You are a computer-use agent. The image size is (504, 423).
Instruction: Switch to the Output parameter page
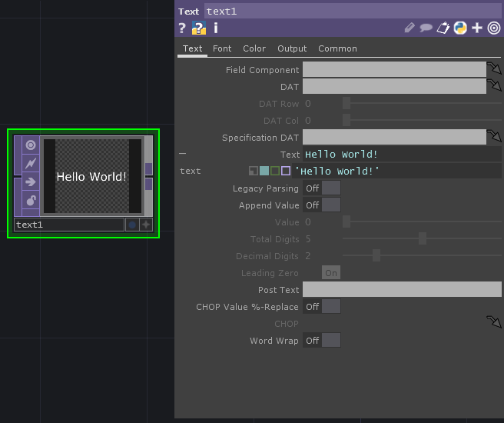(x=292, y=48)
